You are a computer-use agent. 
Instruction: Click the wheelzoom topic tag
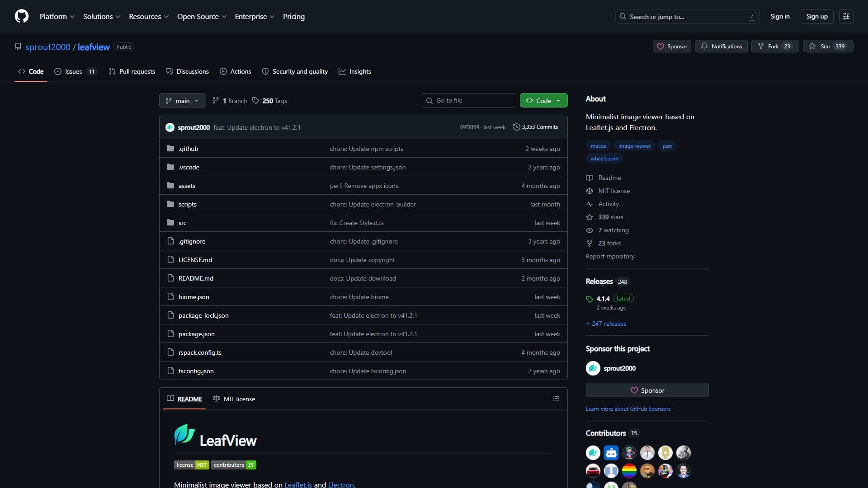coord(604,159)
